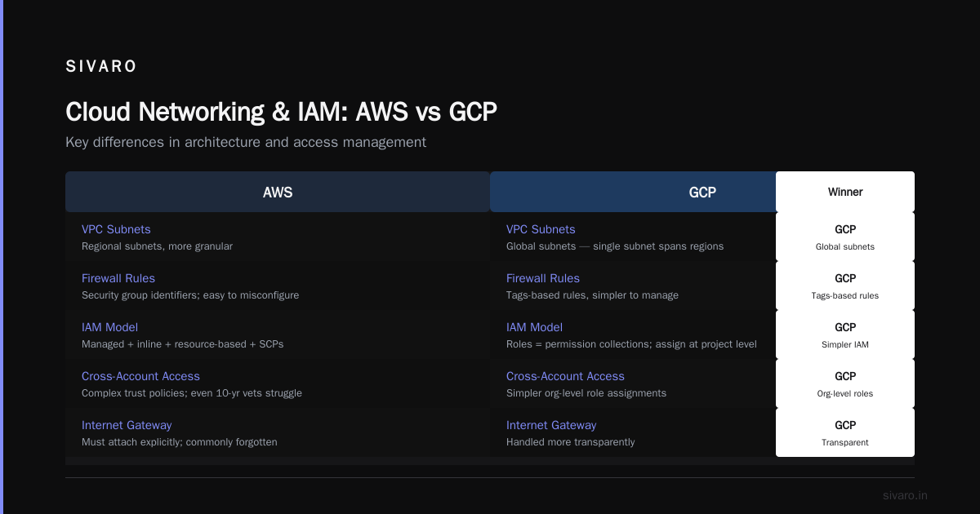Viewport: 980px width, 514px height.
Task: Click winner cell caption 'Org-level roles'
Action: coord(845,394)
